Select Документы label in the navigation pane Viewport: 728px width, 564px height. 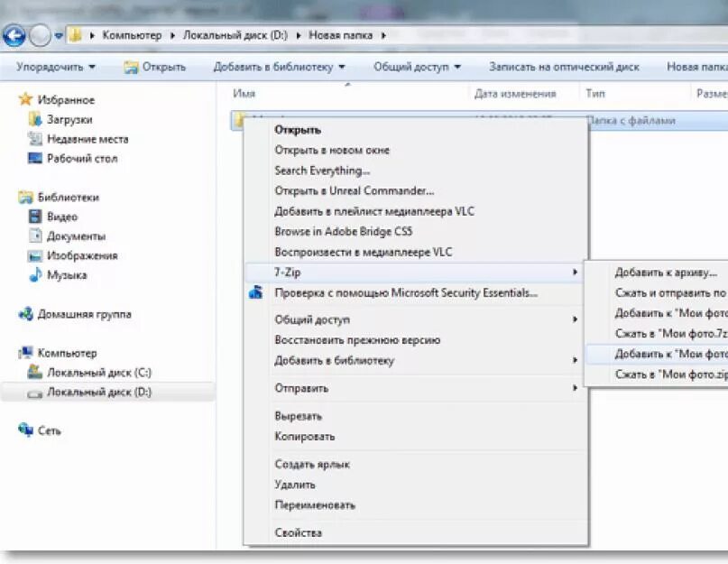coord(76,236)
